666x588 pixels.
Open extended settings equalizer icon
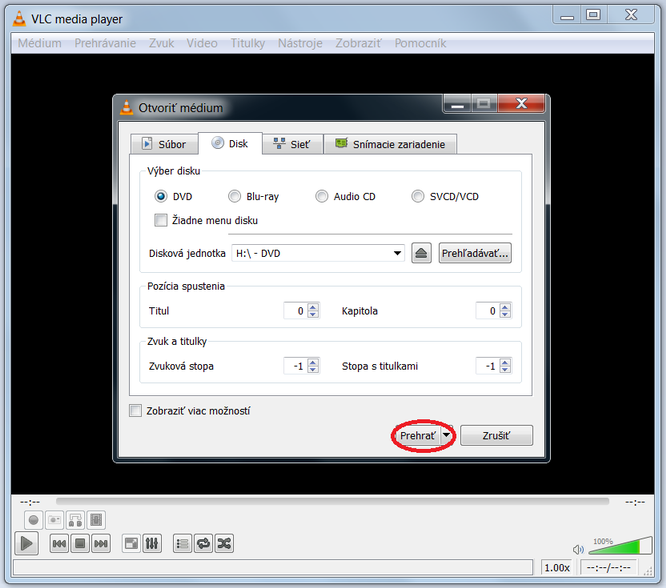pyautogui.click(x=152, y=543)
